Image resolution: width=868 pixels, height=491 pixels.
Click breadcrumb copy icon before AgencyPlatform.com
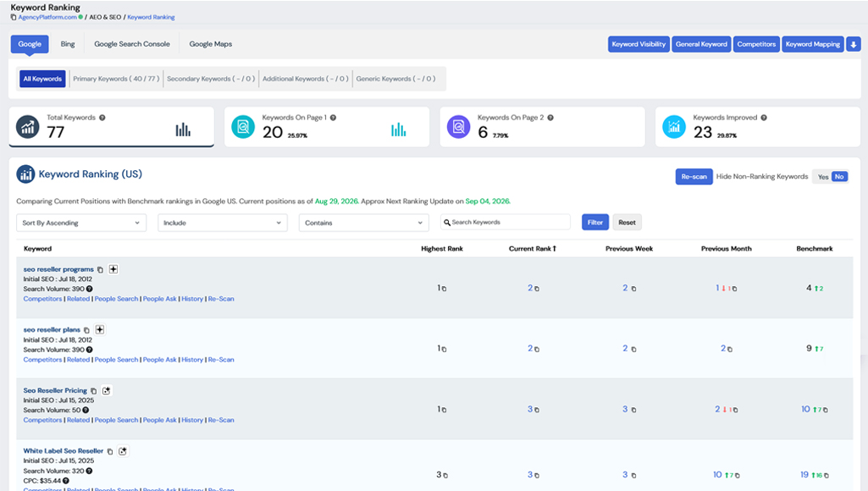pos(14,17)
